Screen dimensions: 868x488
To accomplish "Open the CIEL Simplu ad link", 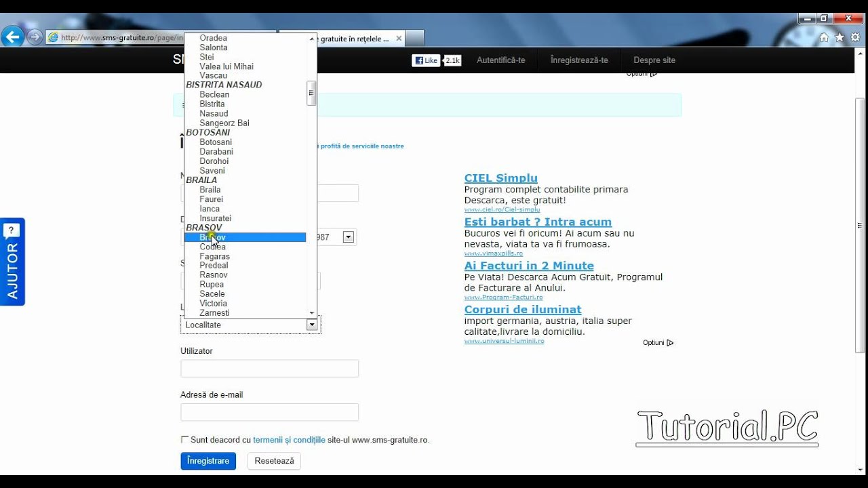I will click(x=500, y=178).
